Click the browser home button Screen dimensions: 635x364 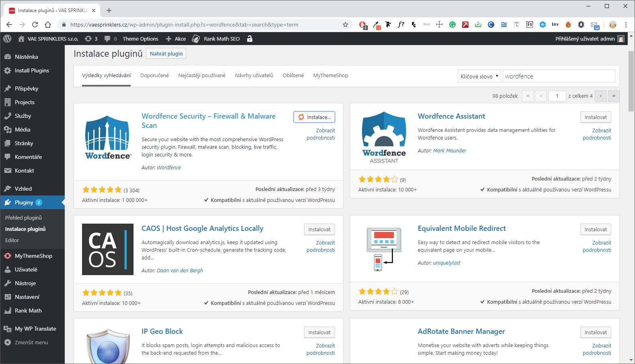pyautogui.click(x=48, y=25)
